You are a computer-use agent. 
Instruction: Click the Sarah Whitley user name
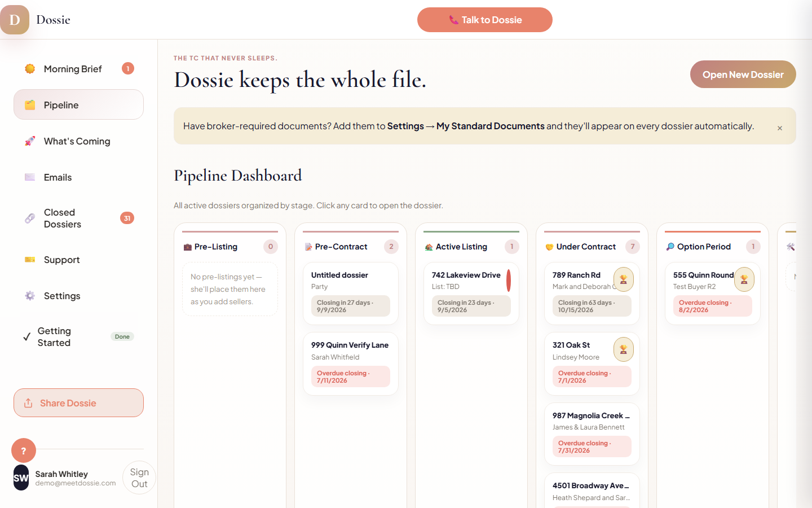(x=61, y=474)
